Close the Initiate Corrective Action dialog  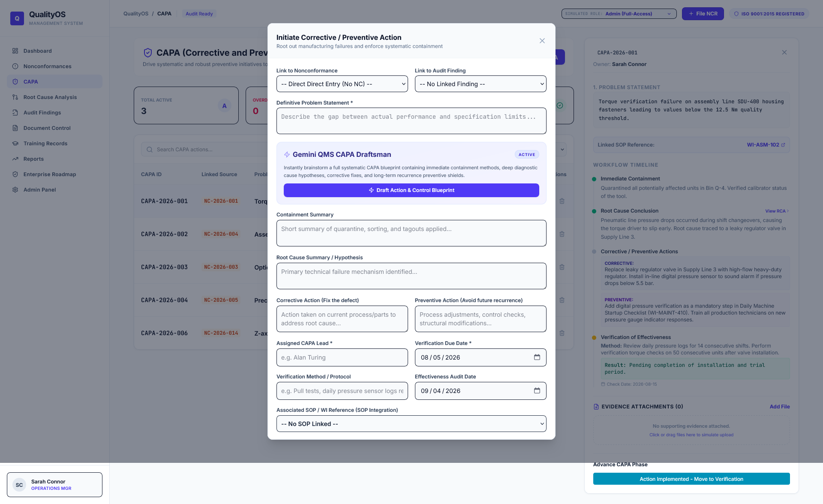coord(542,41)
